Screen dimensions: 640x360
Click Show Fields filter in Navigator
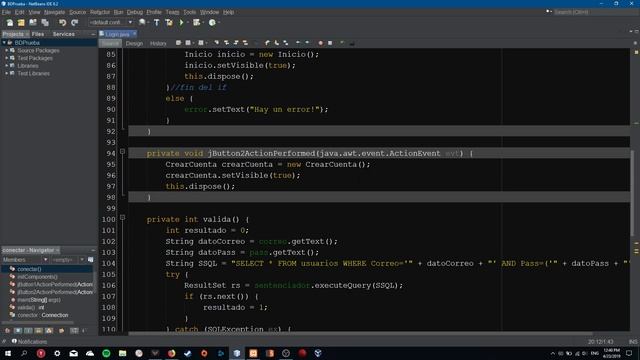pyautogui.click(x=18, y=331)
